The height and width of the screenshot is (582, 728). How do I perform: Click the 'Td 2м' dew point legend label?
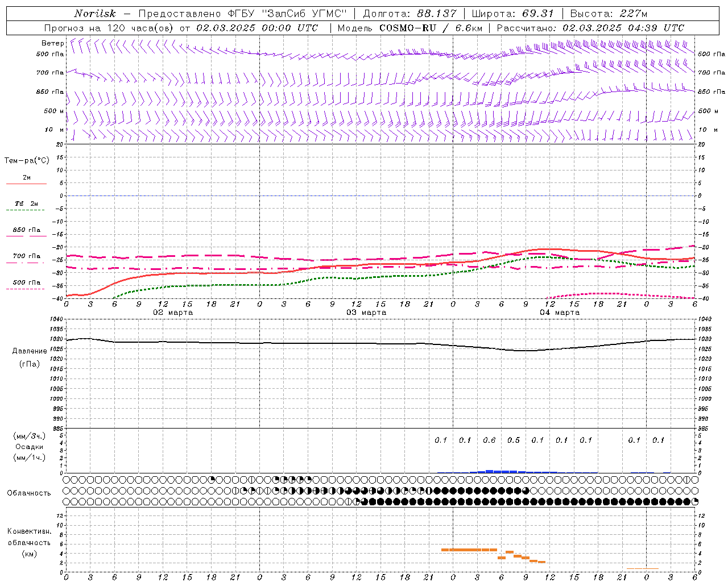click(27, 203)
